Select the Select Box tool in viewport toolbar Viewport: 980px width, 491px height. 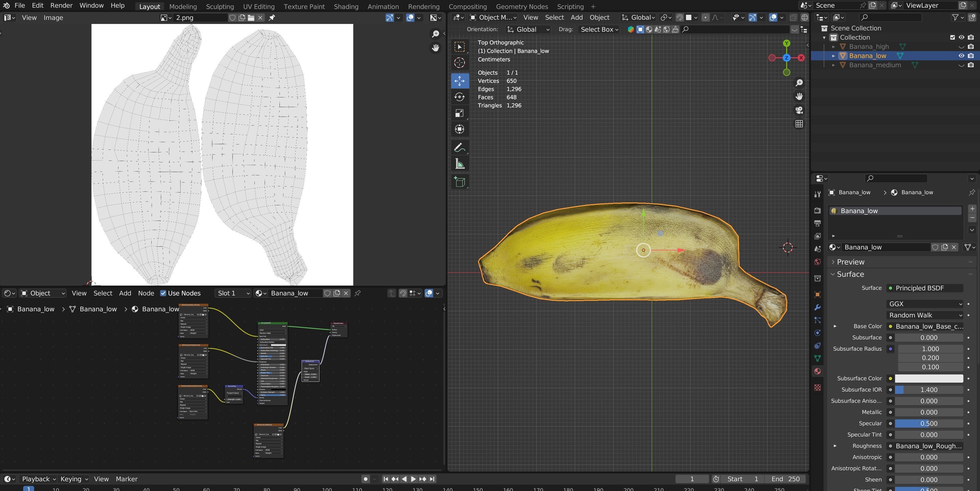(x=460, y=47)
